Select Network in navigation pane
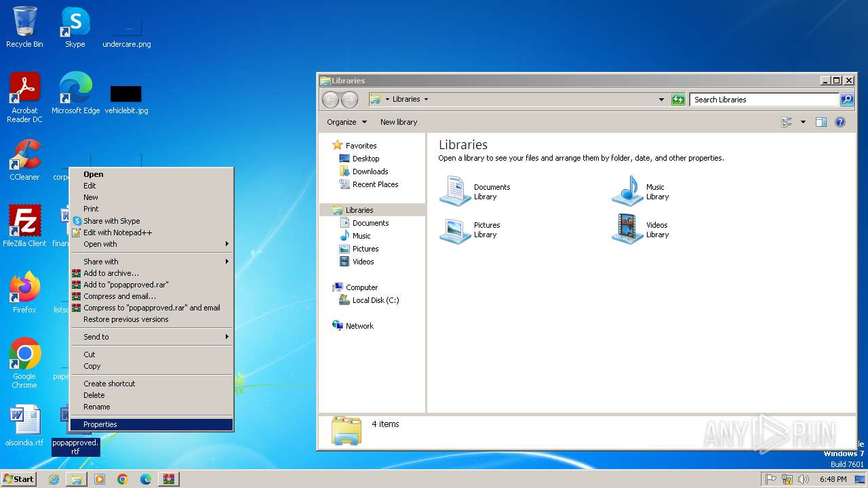The height and width of the screenshot is (488, 868). coord(353,326)
